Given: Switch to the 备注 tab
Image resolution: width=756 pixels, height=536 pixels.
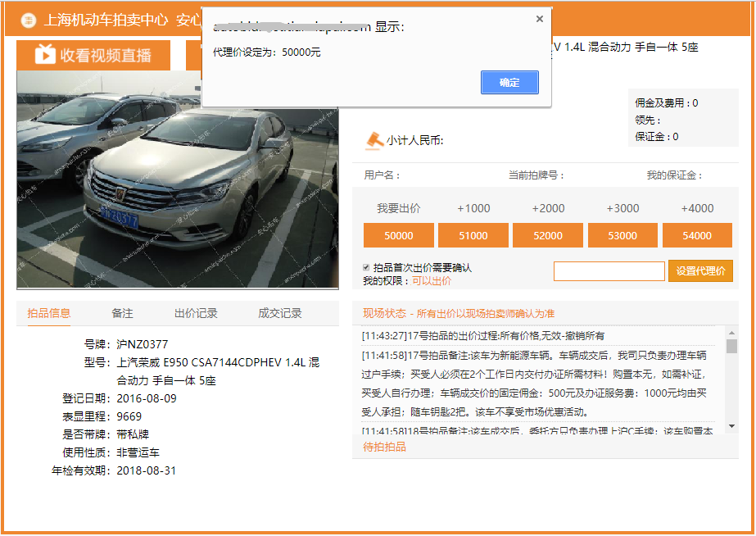Looking at the screenshot, I should 122,313.
